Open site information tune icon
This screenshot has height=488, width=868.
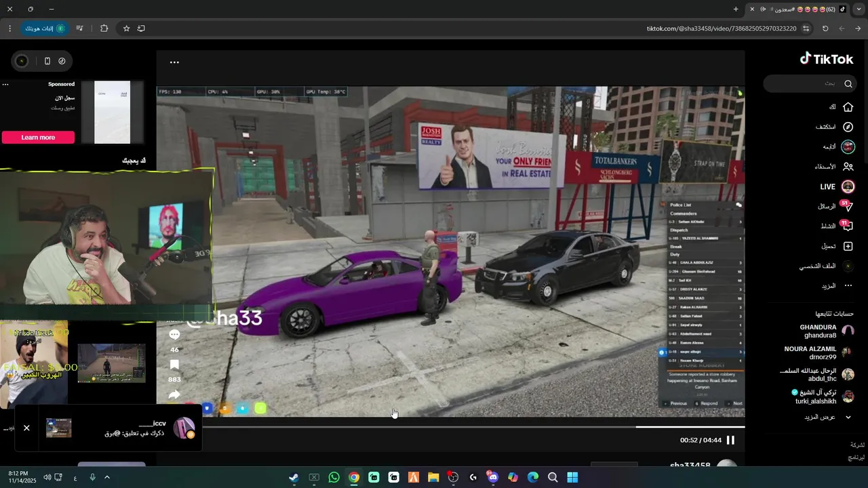806,28
